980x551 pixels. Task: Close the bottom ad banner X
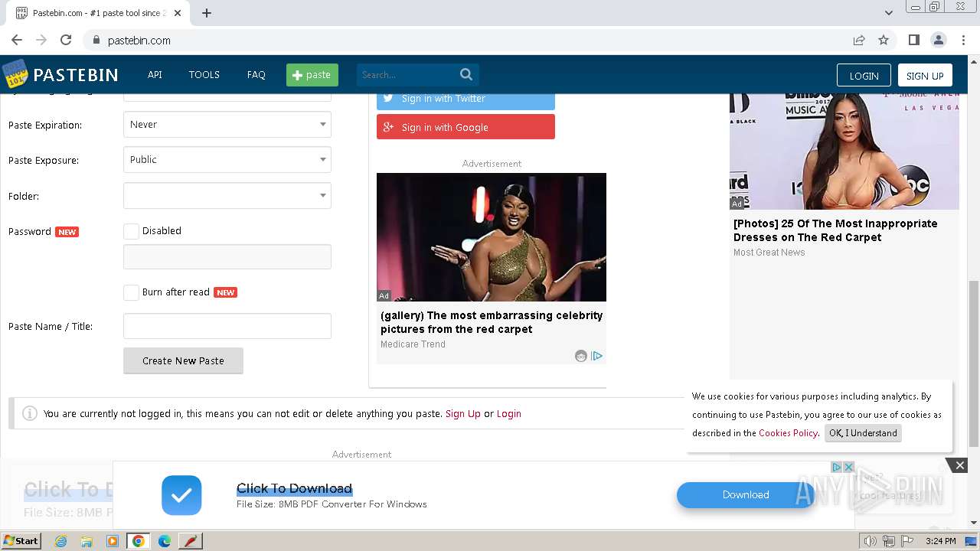(959, 465)
